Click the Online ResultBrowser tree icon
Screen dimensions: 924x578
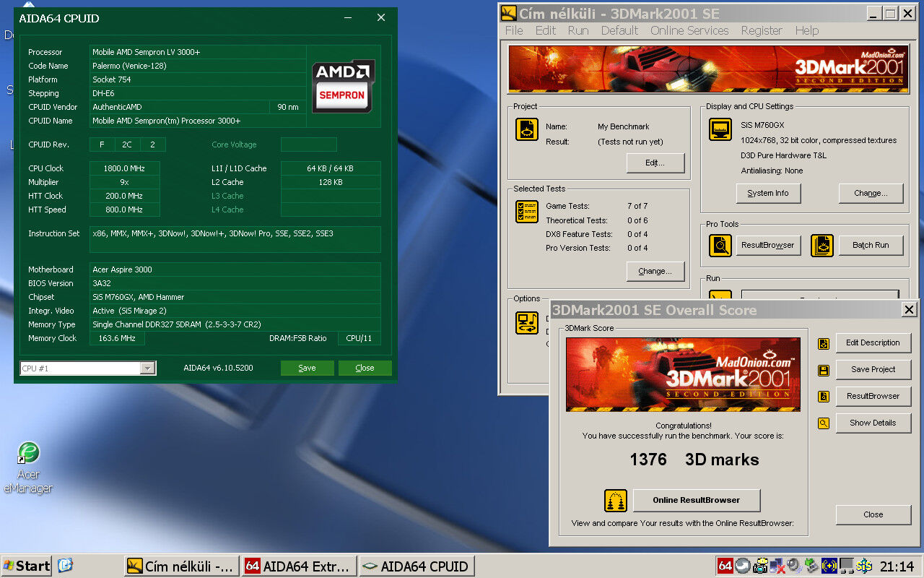click(x=615, y=500)
